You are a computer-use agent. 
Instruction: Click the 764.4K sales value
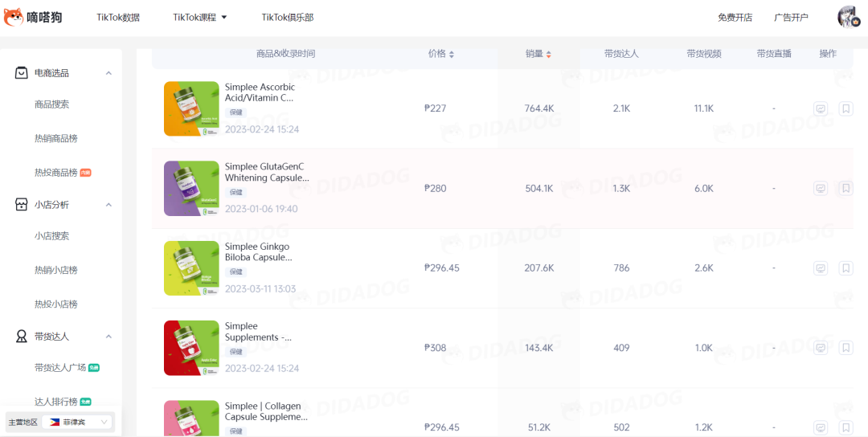pos(539,108)
